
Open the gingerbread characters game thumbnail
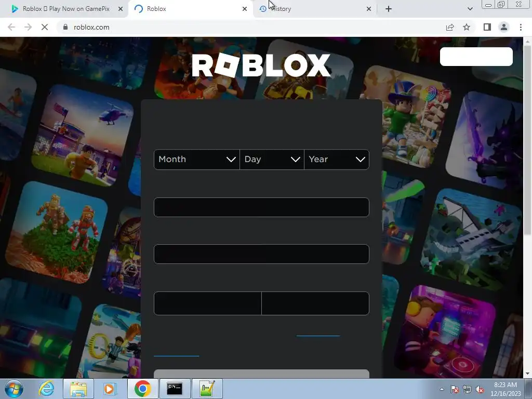tap(57, 232)
